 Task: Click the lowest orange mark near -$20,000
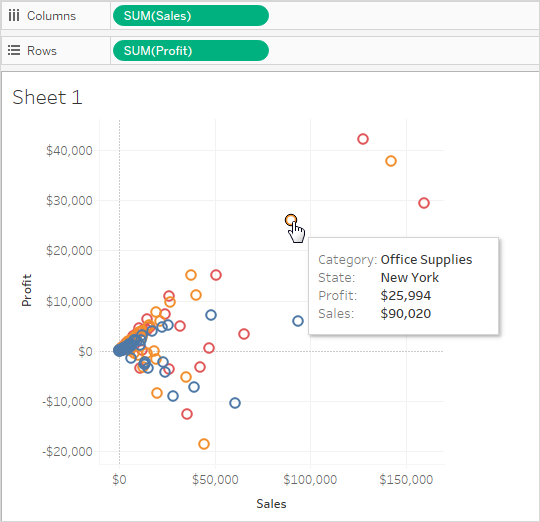point(204,444)
